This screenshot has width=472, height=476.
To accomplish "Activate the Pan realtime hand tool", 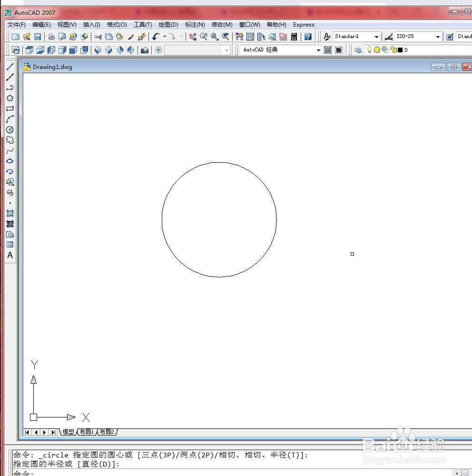I will point(192,37).
